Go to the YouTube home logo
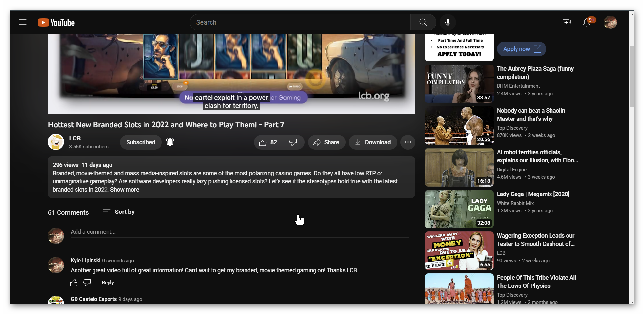 [56, 22]
